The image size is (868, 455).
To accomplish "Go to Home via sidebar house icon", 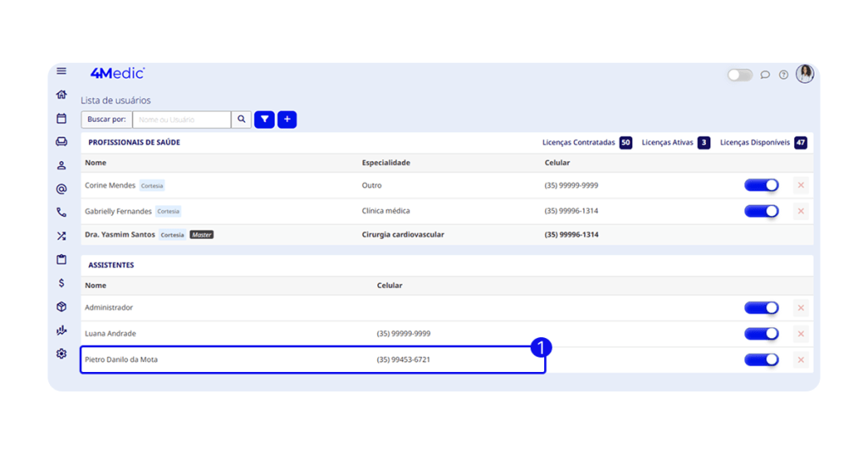I will (x=61, y=95).
